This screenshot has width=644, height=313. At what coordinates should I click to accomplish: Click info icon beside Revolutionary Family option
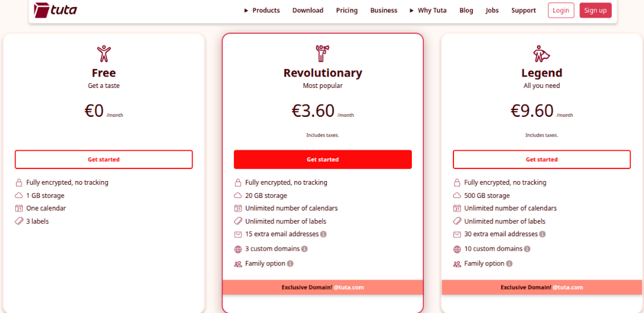click(x=290, y=264)
